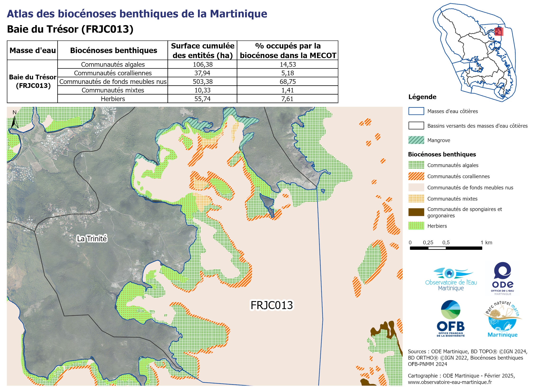Click the Mangrove hatched legend symbol
Screen dimensions: 554x392
click(416, 140)
